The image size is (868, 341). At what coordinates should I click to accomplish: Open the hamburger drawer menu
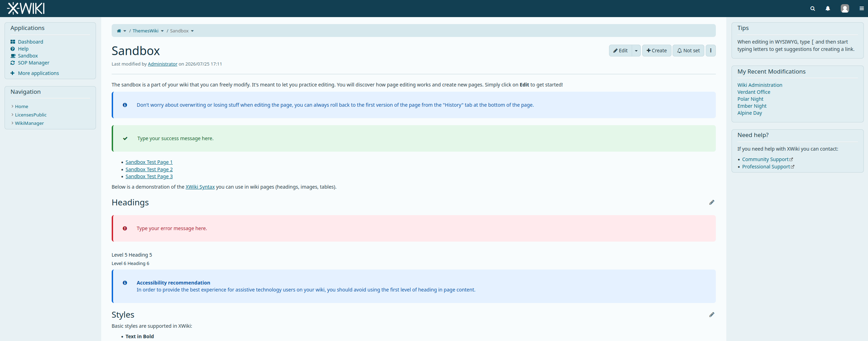click(862, 8)
